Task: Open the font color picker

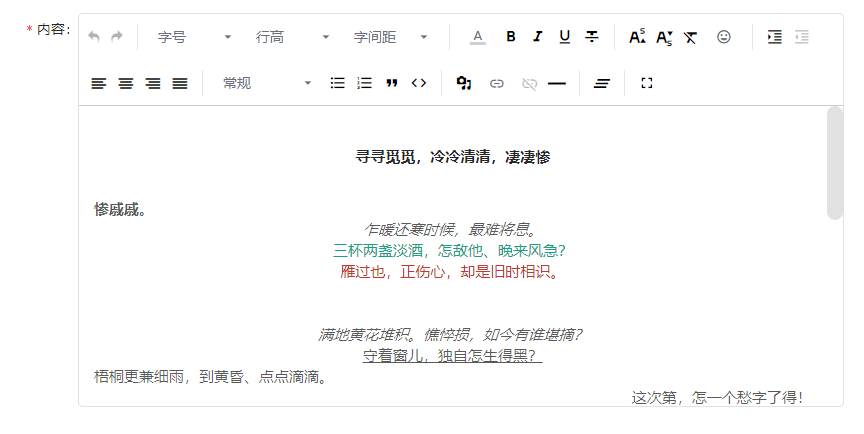Action: click(x=478, y=37)
